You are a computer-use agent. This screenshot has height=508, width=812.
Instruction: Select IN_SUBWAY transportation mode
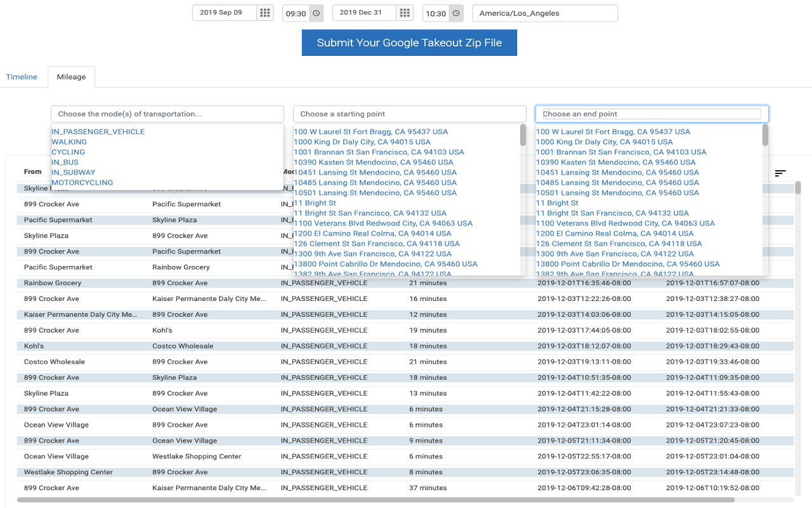[x=73, y=172]
